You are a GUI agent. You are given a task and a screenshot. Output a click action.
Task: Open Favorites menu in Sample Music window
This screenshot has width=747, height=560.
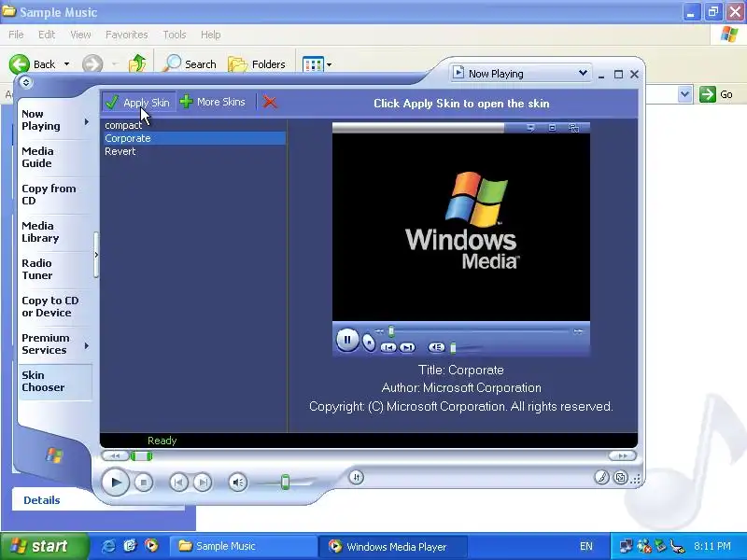click(x=126, y=35)
